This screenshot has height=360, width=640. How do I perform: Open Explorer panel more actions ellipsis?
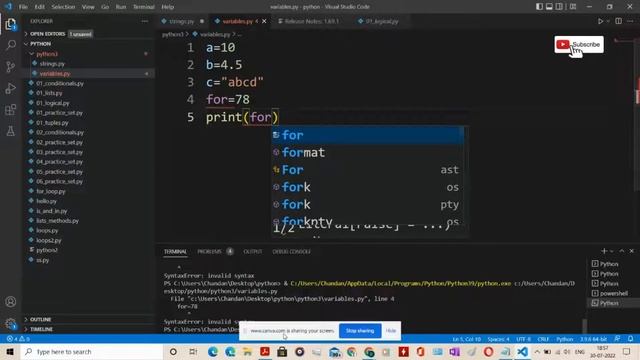click(145, 21)
